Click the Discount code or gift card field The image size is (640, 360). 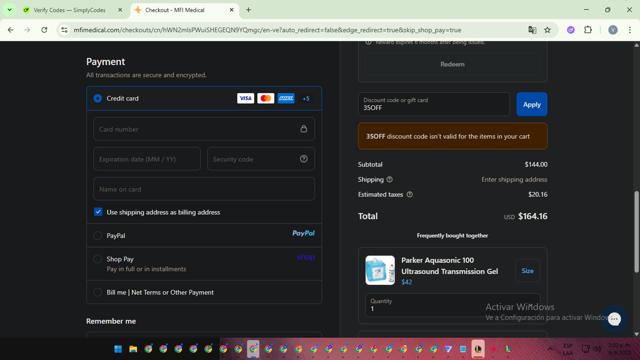[x=434, y=104]
